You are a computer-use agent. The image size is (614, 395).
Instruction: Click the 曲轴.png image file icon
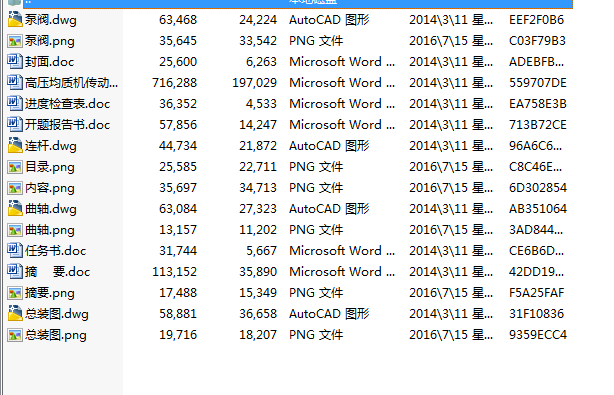coord(15,230)
